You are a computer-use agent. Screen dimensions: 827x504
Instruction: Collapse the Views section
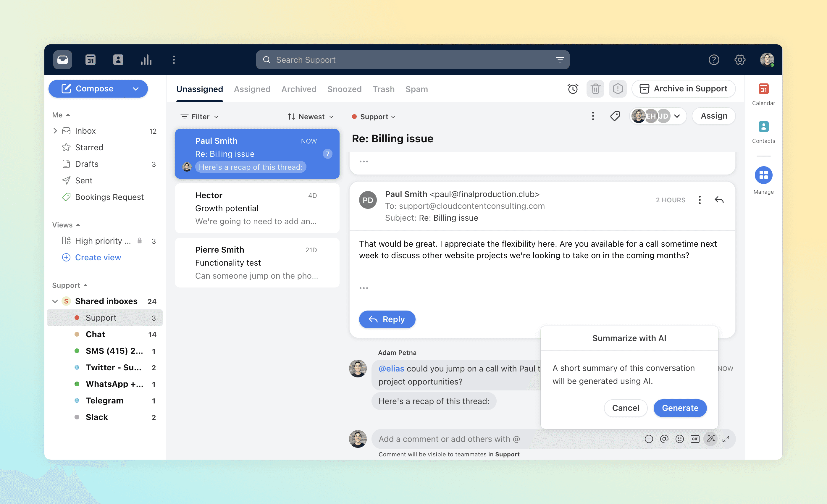click(x=66, y=225)
